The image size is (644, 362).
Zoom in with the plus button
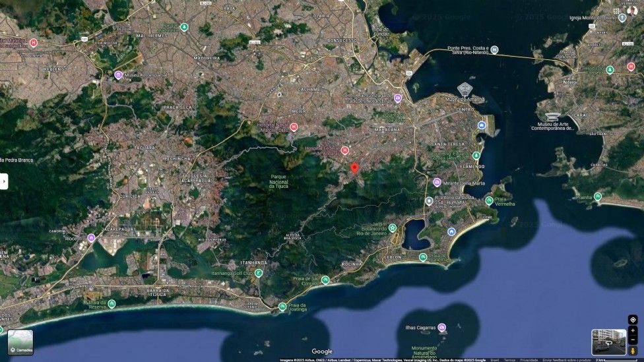tap(633, 331)
